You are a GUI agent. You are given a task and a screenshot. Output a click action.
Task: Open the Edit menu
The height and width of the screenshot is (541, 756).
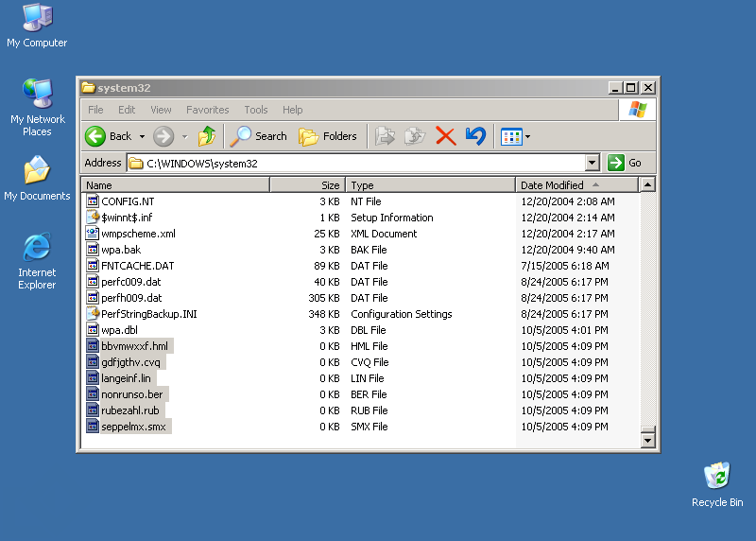pos(127,110)
